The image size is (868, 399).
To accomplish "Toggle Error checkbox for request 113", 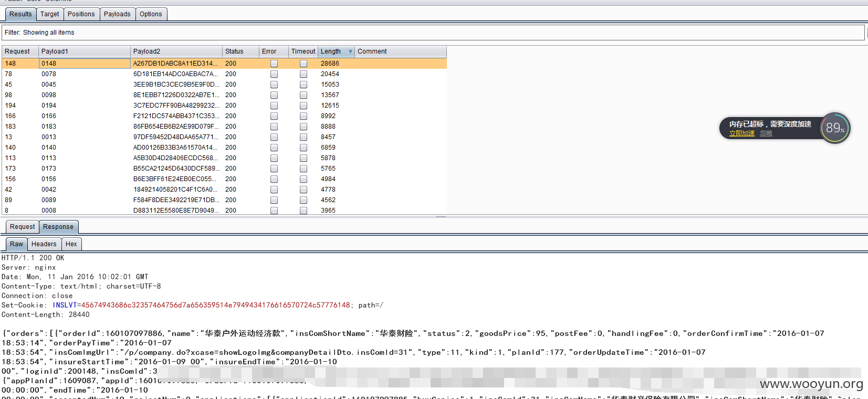I will pos(274,158).
